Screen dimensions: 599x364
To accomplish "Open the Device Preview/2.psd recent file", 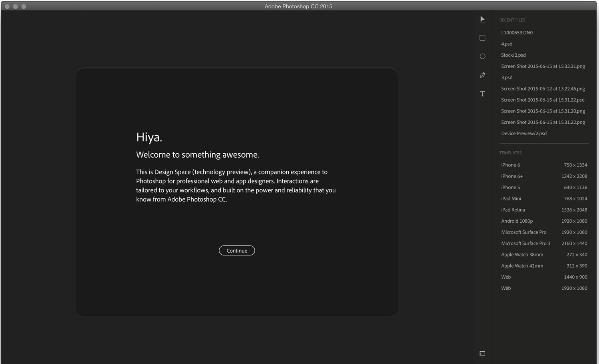I will pos(524,133).
